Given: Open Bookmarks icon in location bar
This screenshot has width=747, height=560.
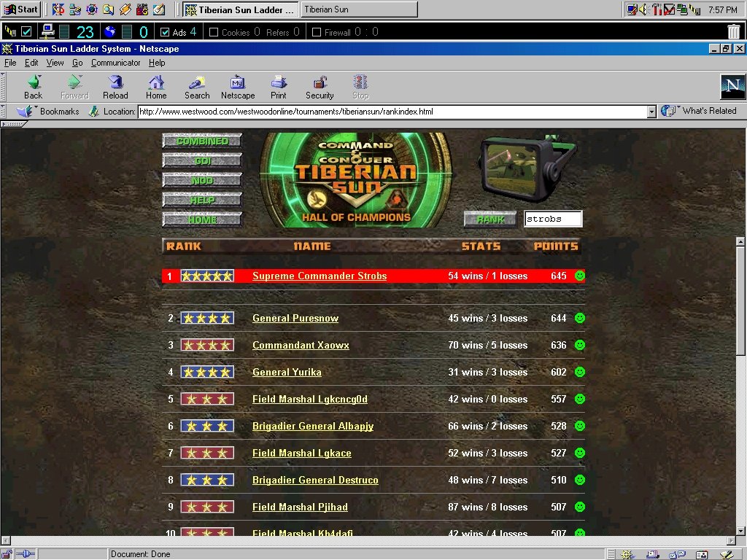Looking at the screenshot, I should [x=25, y=112].
